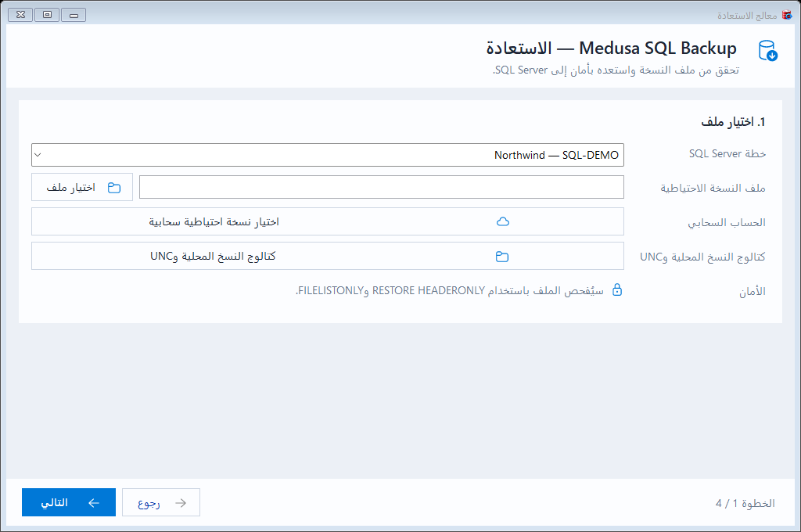
Task: Open local and UNC backup catalog button
Action: tap(328, 256)
